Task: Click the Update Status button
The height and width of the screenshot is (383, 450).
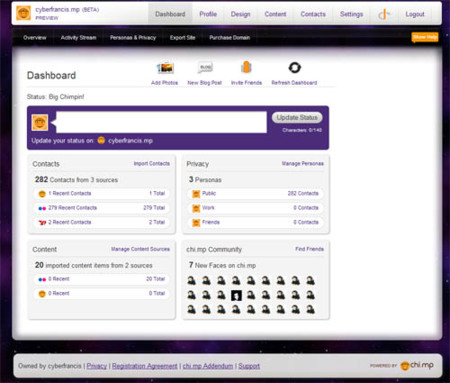Action: [297, 117]
